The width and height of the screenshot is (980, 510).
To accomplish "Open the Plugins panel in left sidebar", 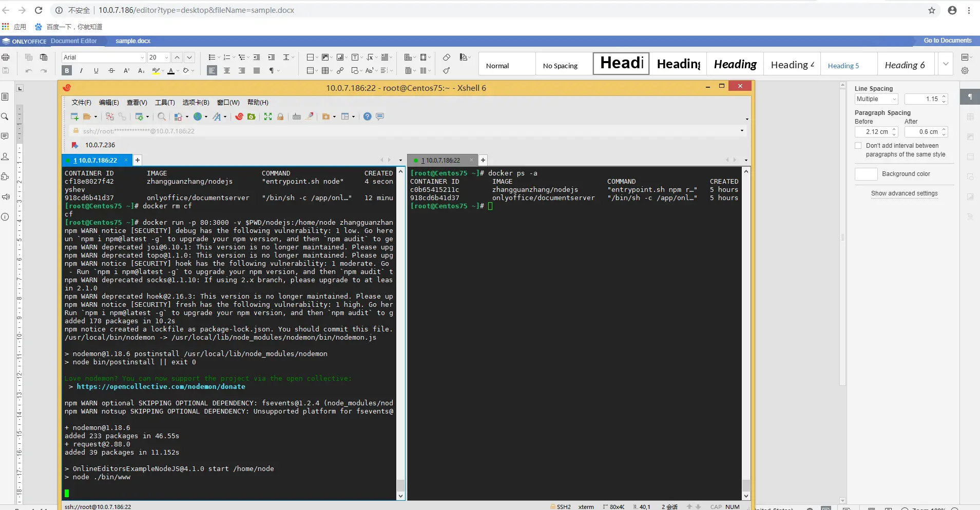I will pos(5,176).
